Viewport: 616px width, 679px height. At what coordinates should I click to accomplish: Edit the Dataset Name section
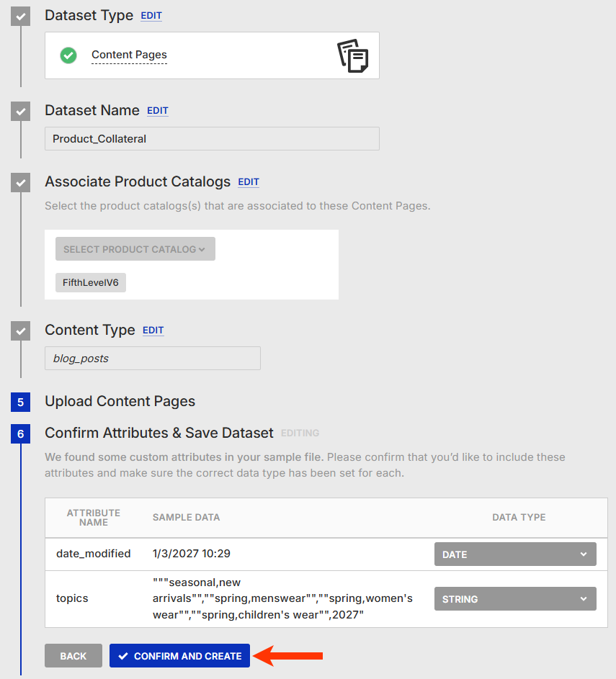click(x=158, y=111)
